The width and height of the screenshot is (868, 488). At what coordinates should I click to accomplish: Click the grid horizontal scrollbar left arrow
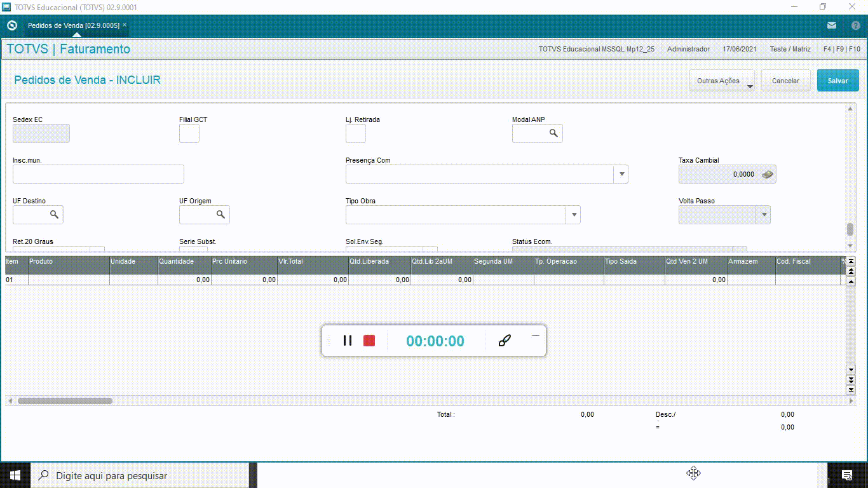(10, 401)
